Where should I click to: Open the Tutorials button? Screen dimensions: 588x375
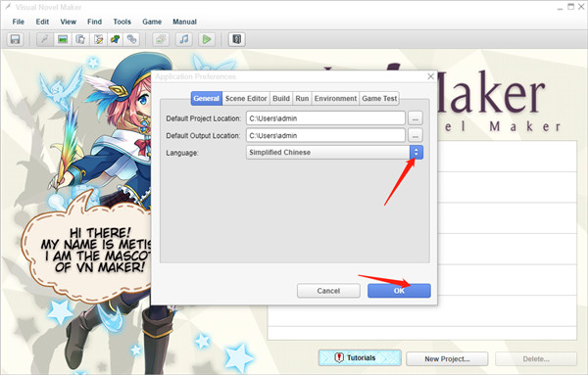pyautogui.click(x=360, y=358)
